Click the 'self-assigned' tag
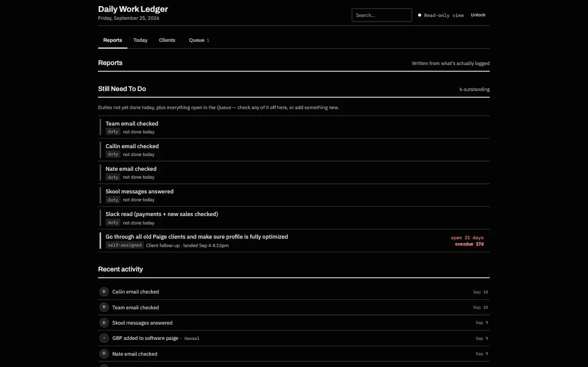 (x=124, y=245)
